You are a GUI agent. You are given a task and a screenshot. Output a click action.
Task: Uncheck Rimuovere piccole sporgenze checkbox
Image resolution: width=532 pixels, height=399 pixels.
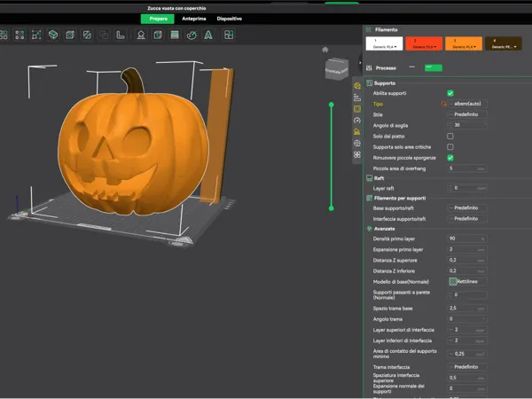click(450, 158)
